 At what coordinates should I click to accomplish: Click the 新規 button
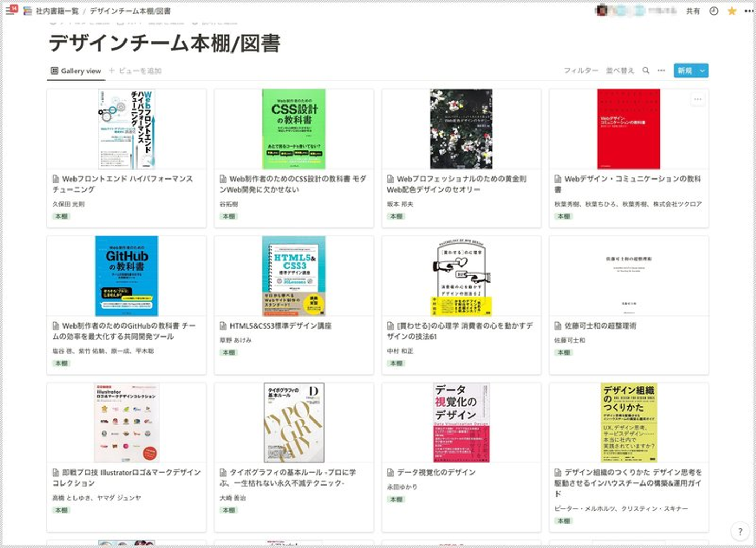(x=685, y=70)
